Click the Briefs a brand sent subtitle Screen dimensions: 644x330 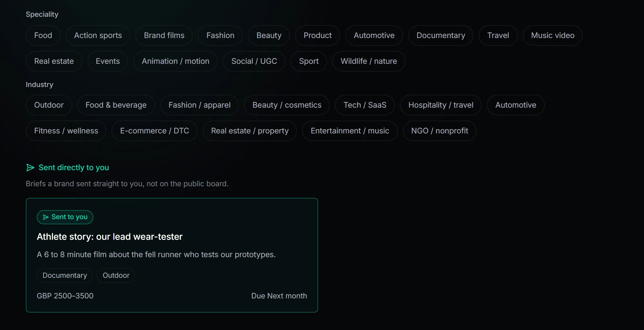tap(127, 184)
